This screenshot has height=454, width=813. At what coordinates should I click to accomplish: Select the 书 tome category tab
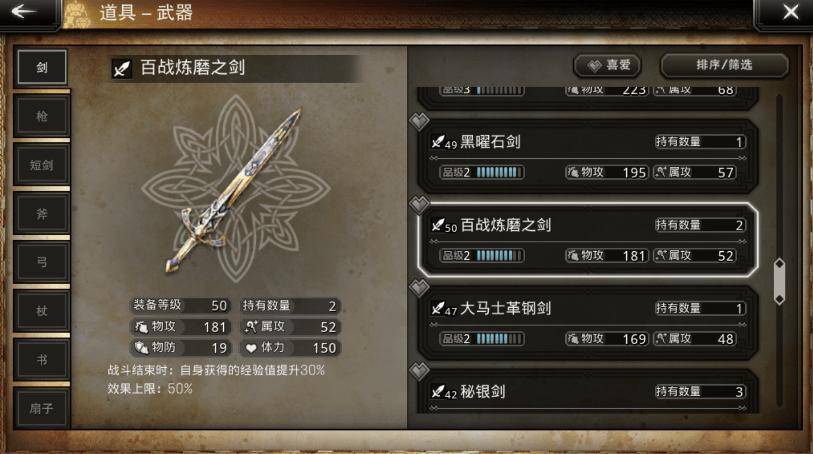pos(42,360)
